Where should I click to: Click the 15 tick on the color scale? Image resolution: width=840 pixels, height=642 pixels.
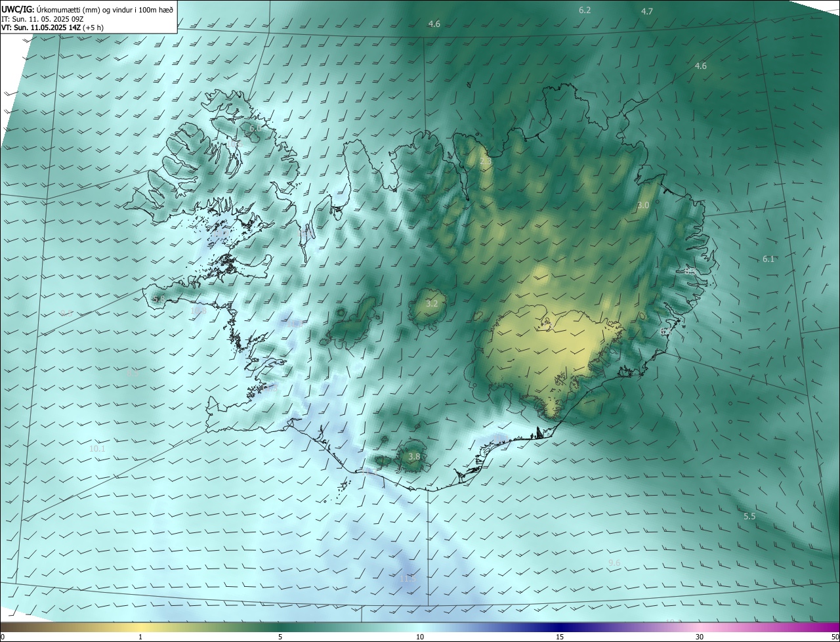[x=560, y=637]
